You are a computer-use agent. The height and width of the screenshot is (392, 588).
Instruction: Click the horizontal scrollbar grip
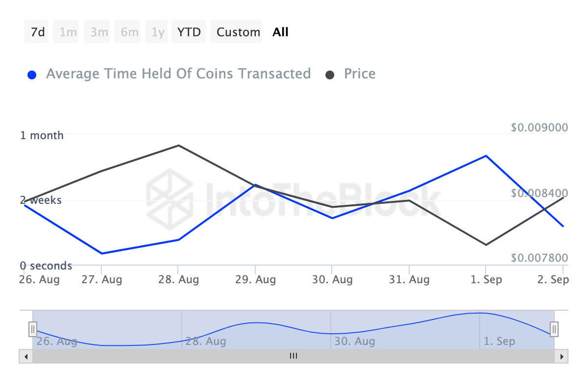(294, 356)
